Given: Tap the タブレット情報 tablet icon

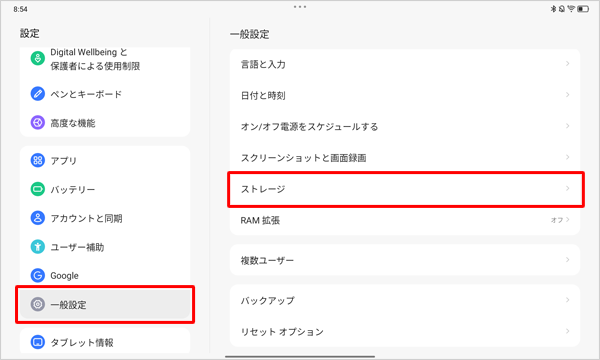Looking at the screenshot, I should [38, 342].
